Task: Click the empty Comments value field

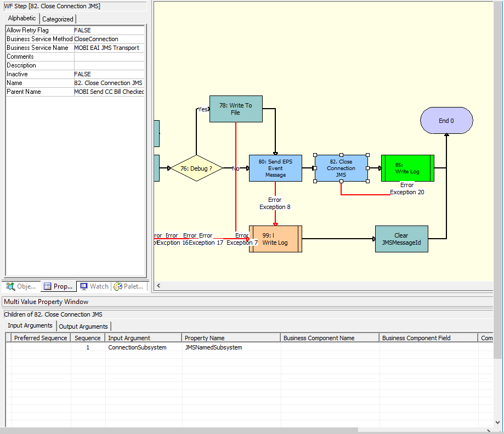Action: 109,57
